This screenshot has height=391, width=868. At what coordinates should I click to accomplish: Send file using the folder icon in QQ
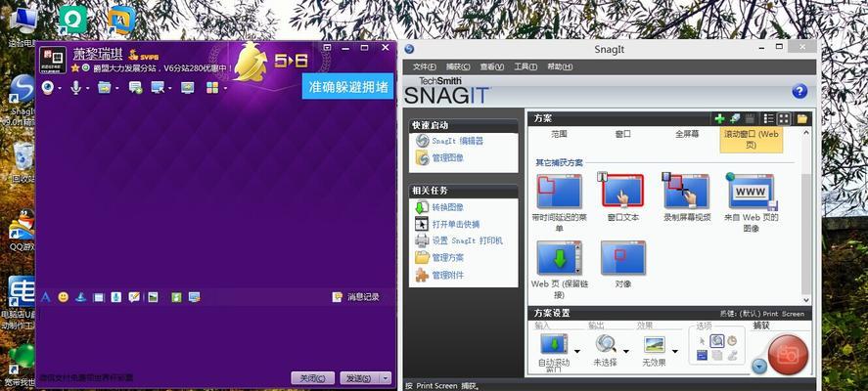pos(104,87)
